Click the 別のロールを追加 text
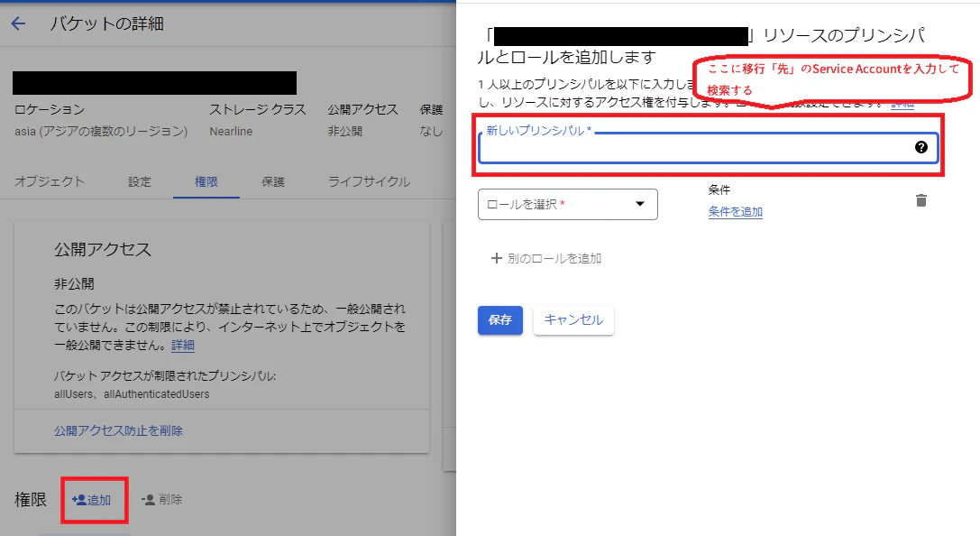Screen dimensions: 980x536 [x=554, y=258]
